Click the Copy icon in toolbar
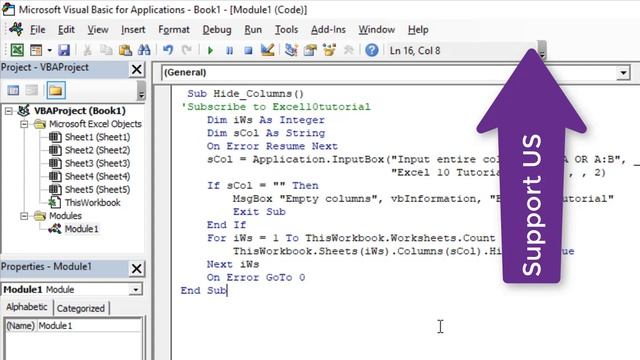640x360 pixels. (x=106, y=50)
